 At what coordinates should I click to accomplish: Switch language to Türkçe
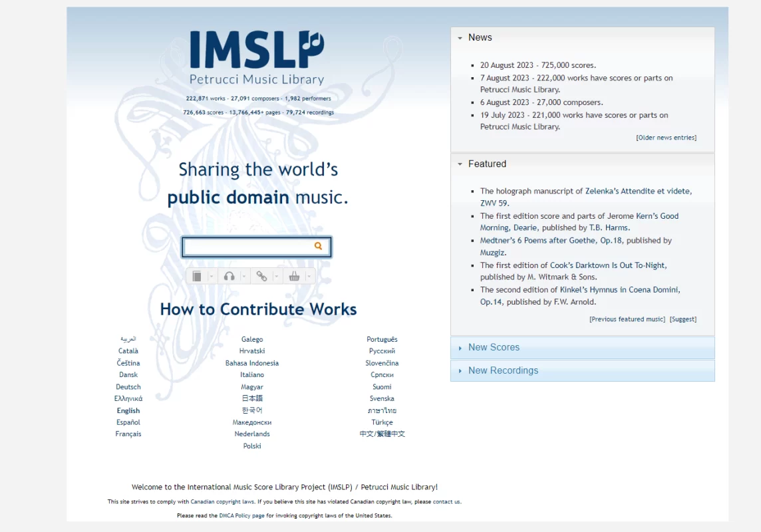[x=382, y=422]
